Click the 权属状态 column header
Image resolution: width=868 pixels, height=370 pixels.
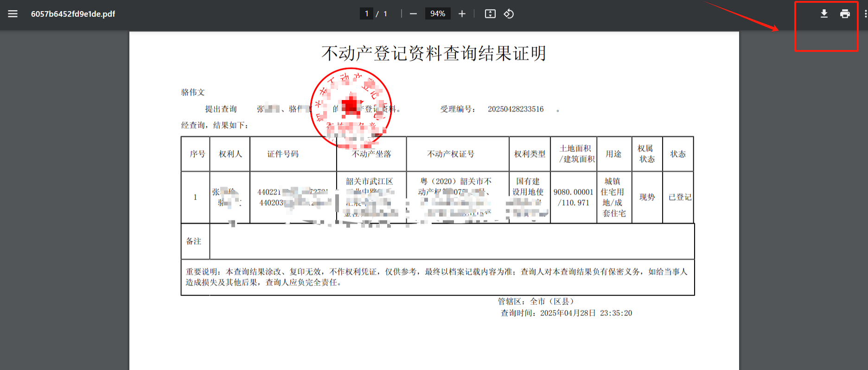pyautogui.click(x=646, y=154)
